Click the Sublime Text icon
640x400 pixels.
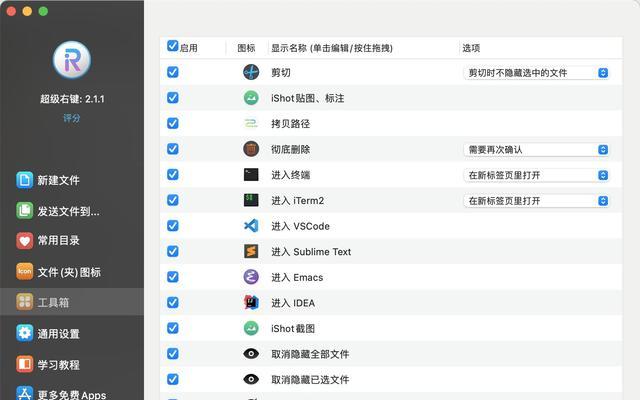251,251
